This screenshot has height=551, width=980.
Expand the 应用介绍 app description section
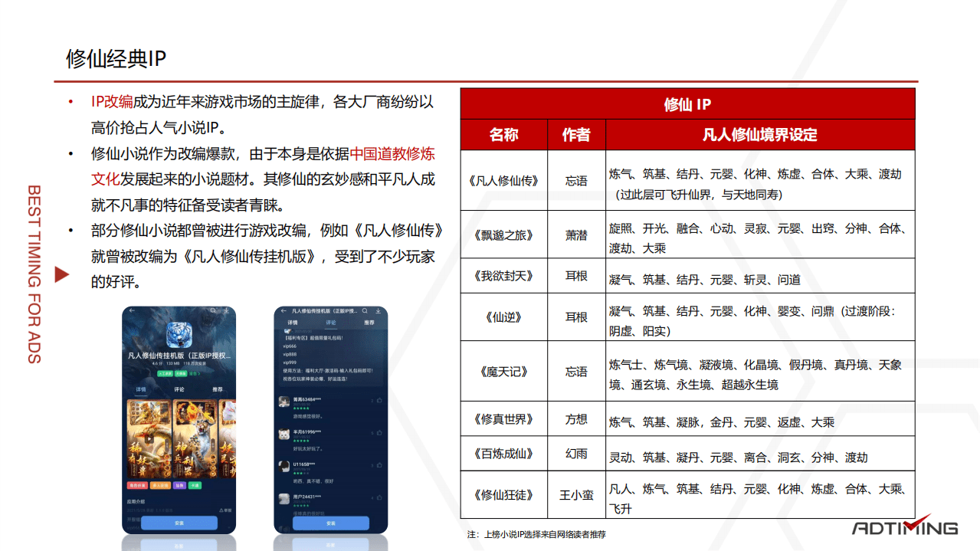(x=134, y=502)
